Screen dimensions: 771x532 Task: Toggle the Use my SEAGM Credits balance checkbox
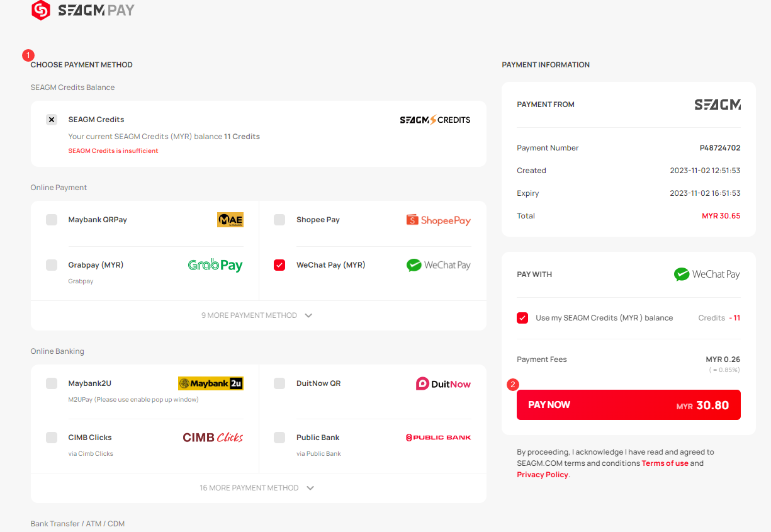[x=522, y=318]
